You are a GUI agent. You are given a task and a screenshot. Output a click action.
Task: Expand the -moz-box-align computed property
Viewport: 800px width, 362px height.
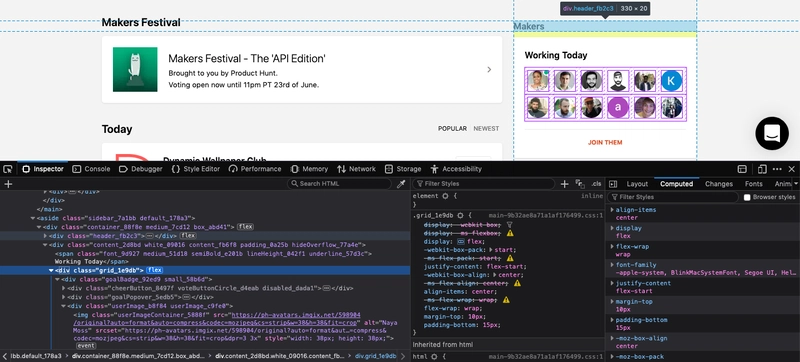pyautogui.click(x=612, y=339)
